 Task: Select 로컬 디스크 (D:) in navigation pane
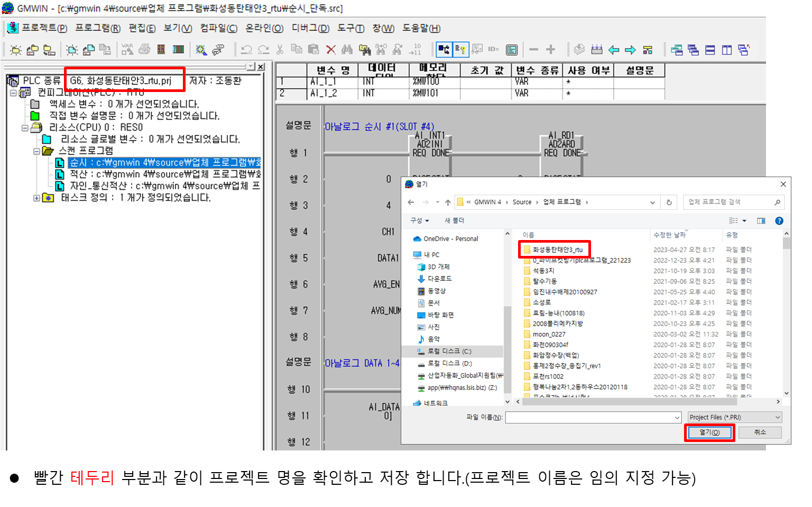coord(450,364)
